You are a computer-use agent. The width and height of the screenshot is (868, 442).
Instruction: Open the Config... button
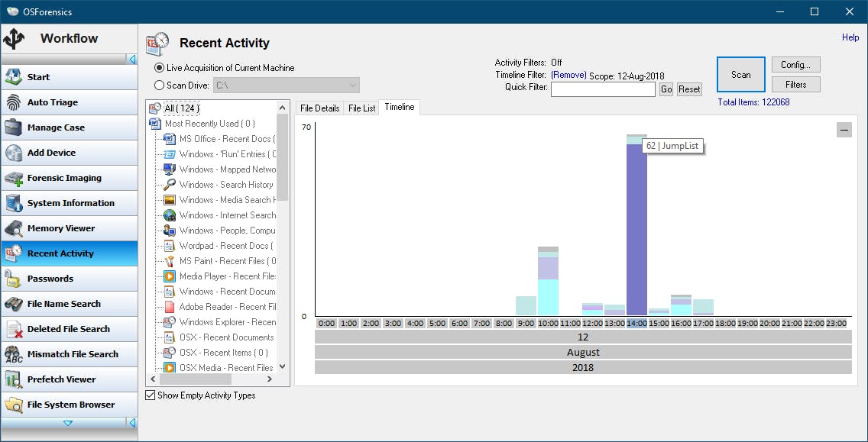(x=795, y=65)
